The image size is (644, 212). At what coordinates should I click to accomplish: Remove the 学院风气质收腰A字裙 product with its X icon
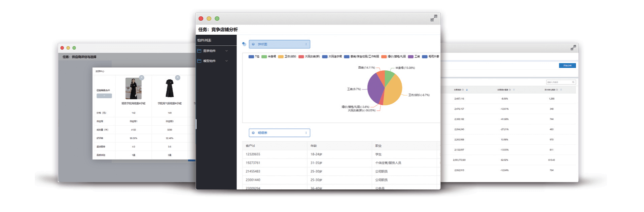point(178,78)
